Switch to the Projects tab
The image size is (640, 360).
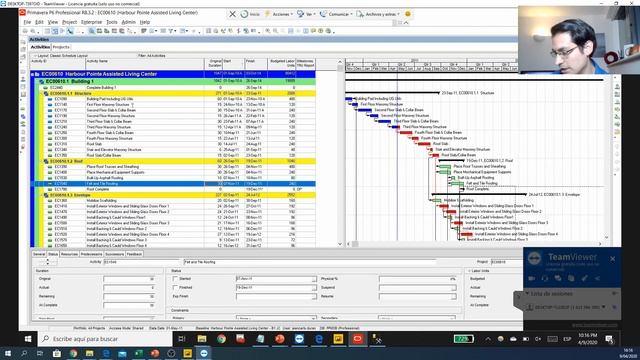(61, 47)
